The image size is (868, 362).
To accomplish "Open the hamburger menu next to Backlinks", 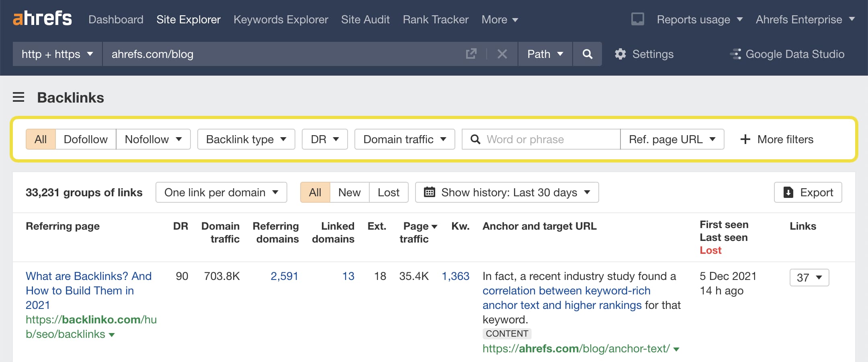I will [x=18, y=97].
